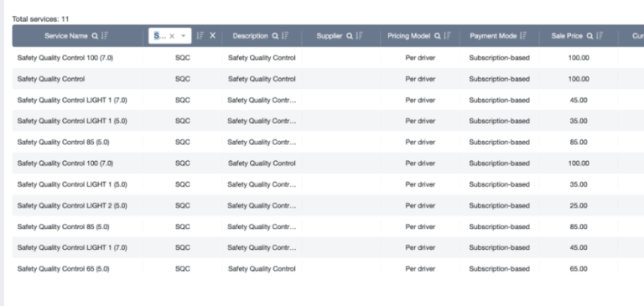Sort by Service Name column
Screen dimensions: 644x306
pos(105,36)
